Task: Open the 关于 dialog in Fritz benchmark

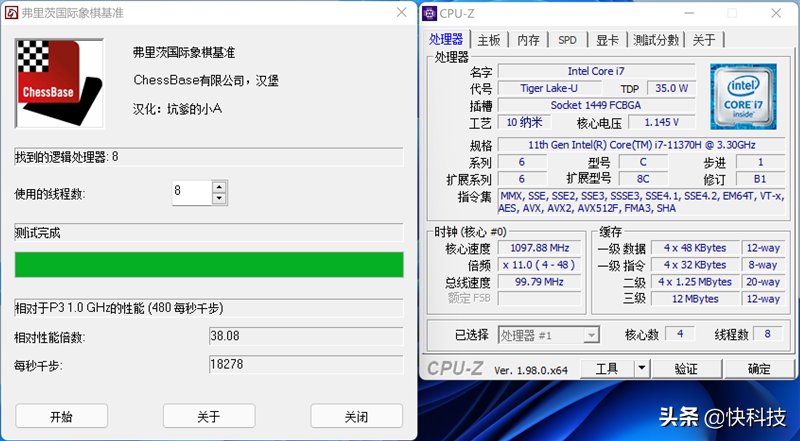Action: [x=209, y=416]
